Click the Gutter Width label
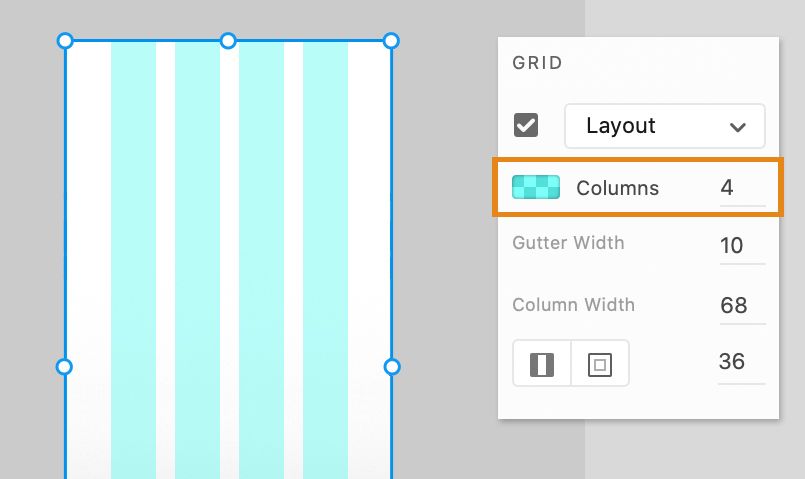 pos(568,243)
